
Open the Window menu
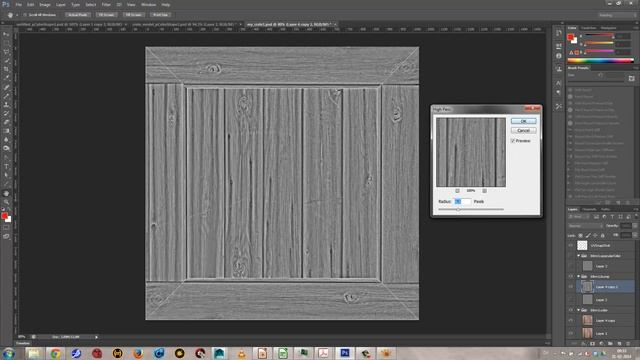[149, 4]
